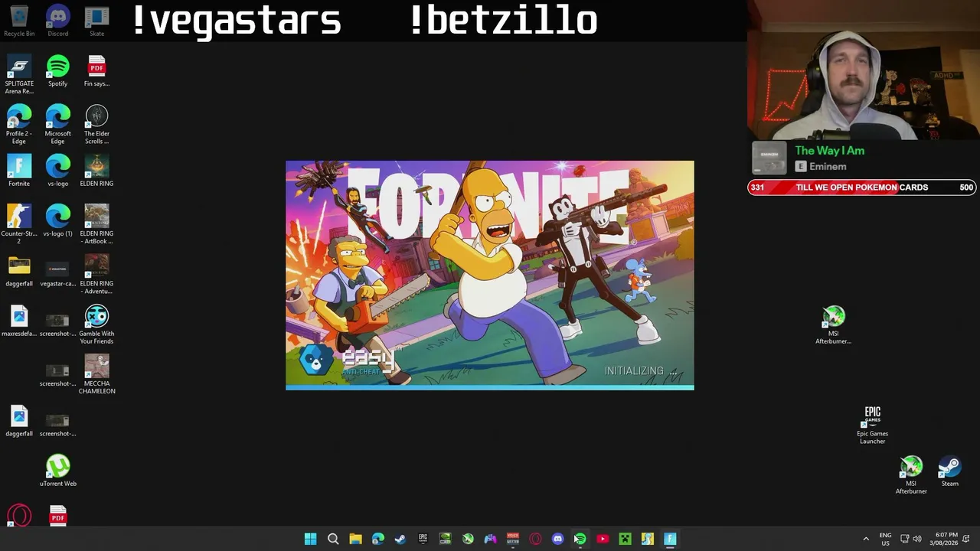This screenshot has width=980, height=551.
Task: Select the Epic Games Launcher desktop shortcut
Action: (x=872, y=425)
